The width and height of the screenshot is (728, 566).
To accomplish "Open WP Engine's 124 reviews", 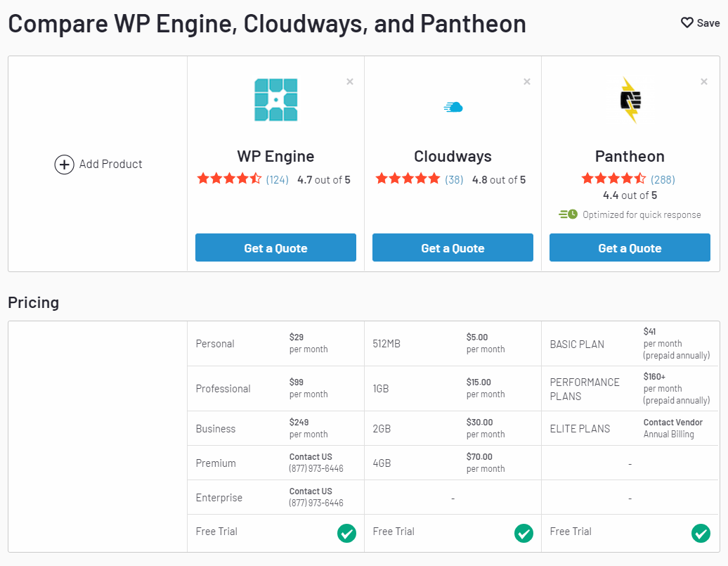I will pyautogui.click(x=278, y=180).
